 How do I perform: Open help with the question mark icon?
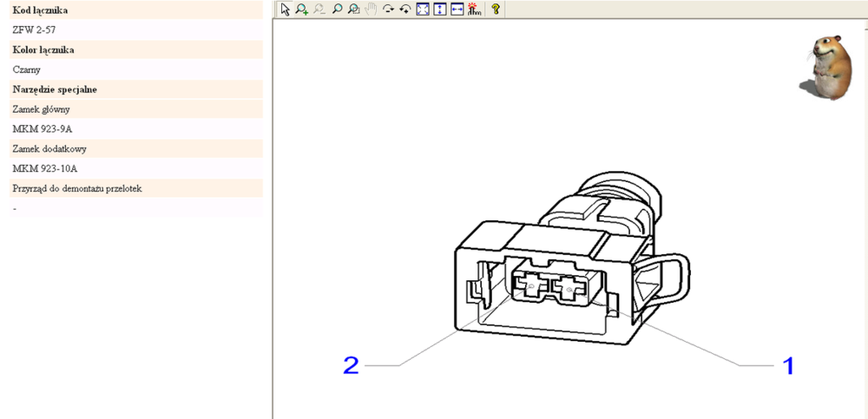(x=496, y=10)
